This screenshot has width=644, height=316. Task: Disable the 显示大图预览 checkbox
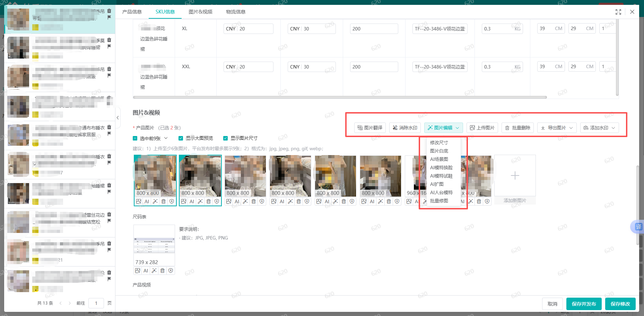[x=181, y=138]
